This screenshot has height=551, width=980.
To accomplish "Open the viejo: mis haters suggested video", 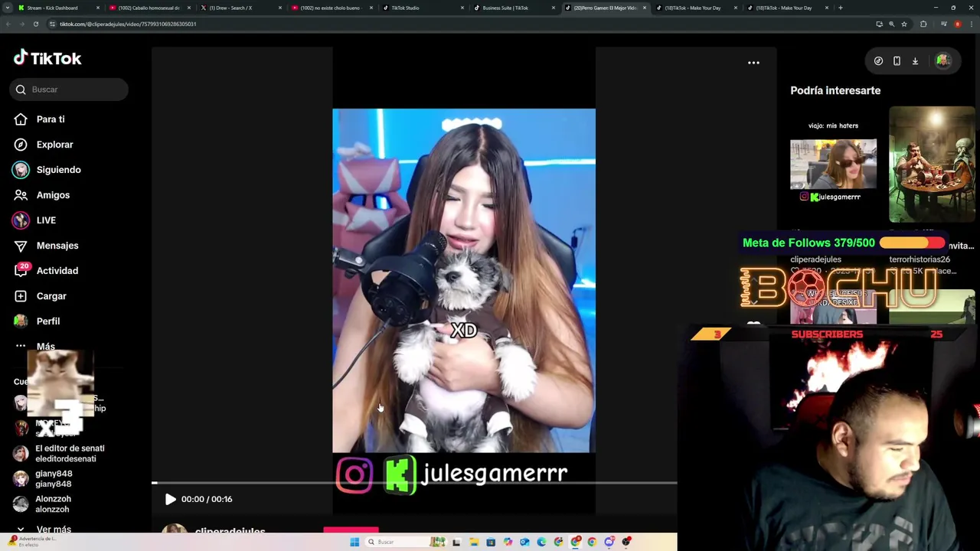I will (x=834, y=165).
